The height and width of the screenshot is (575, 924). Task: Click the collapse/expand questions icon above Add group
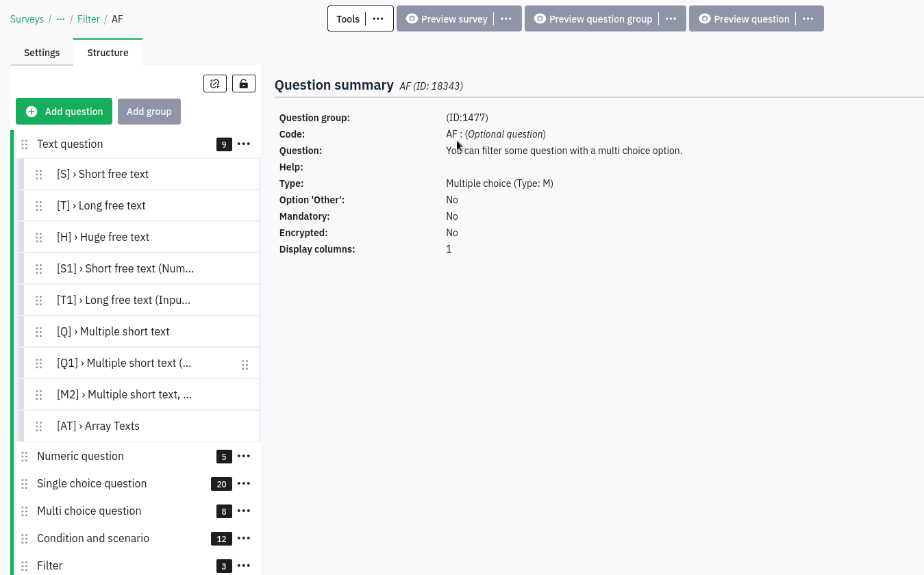[x=215, y=84]
